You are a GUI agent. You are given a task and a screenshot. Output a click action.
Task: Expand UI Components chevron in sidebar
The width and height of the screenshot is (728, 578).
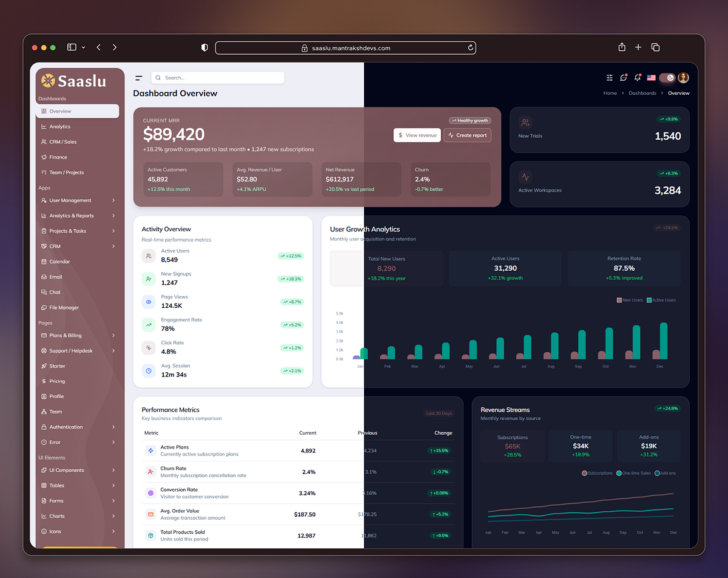113,470
